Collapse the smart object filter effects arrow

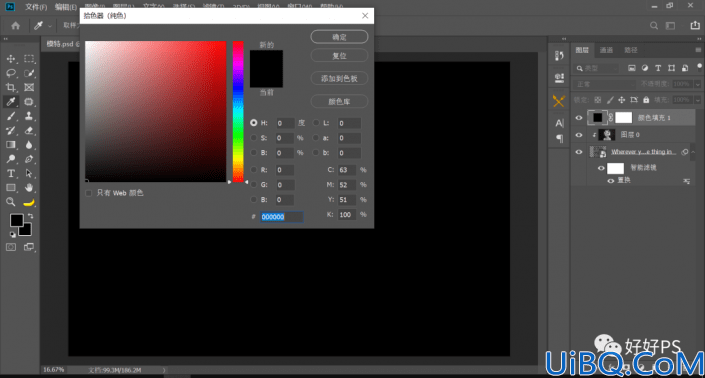(693, 152)
